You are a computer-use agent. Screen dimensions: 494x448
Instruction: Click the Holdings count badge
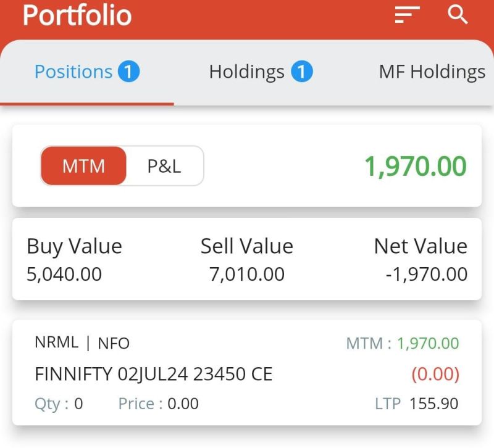pos(301,72)
